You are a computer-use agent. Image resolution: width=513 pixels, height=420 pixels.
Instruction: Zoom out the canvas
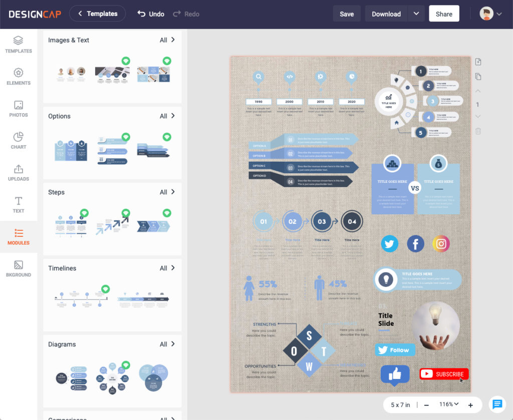coord(426,405)
